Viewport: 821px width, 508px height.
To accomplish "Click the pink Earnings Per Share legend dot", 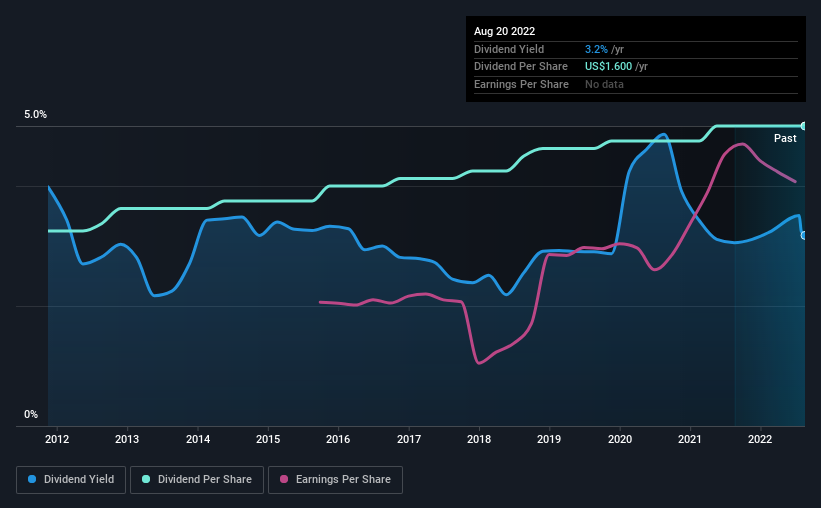I will [284, 479].
